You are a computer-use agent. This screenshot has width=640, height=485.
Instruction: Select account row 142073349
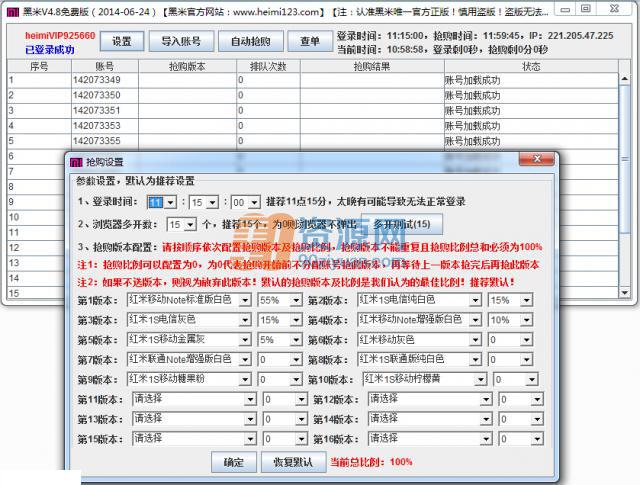pyautogui.click(x=313, y=80)
